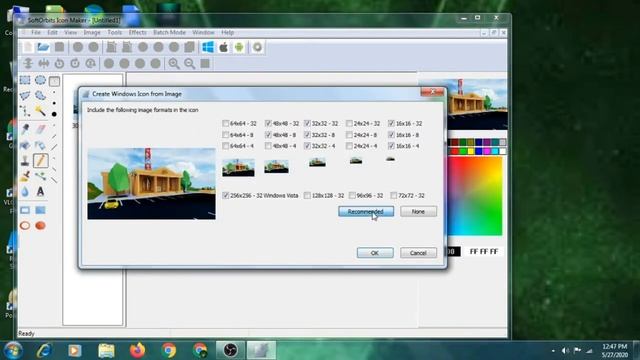Select the Text tool marked A
This screenshot has width=640, height=360.
[x=40, y=191]
